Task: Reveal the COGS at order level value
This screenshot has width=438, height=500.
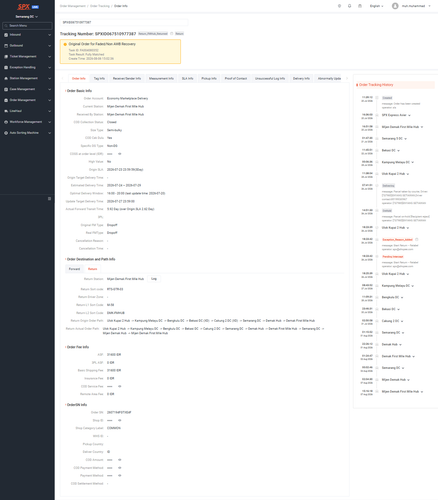Action: 119,154
